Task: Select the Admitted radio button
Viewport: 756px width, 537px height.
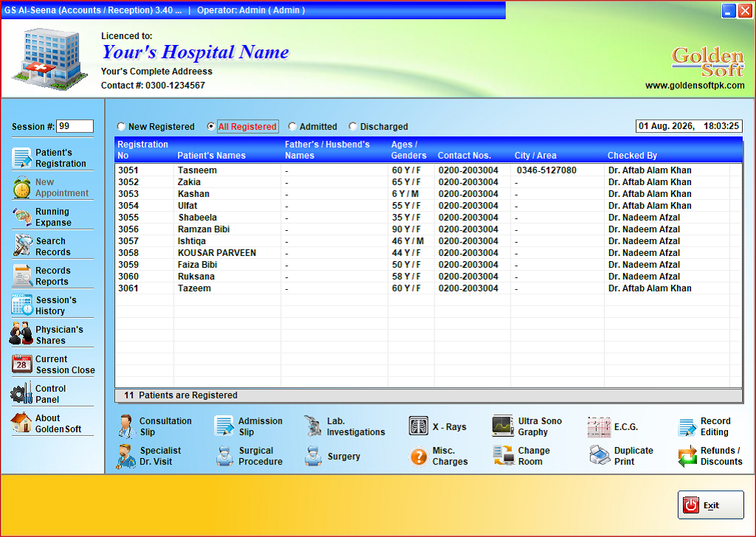Action: pyautogui.click(x=292, y=126)
